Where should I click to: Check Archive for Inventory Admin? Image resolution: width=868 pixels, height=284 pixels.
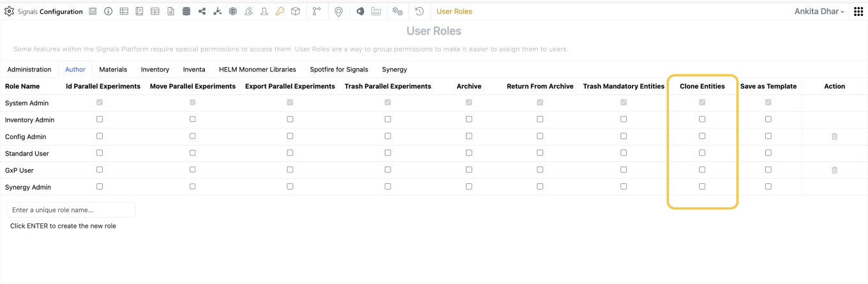(x=469, y=119)
